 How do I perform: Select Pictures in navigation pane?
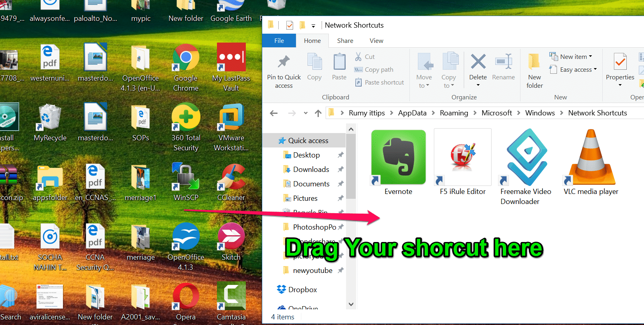pyautogui.click(x=305, y=198)
